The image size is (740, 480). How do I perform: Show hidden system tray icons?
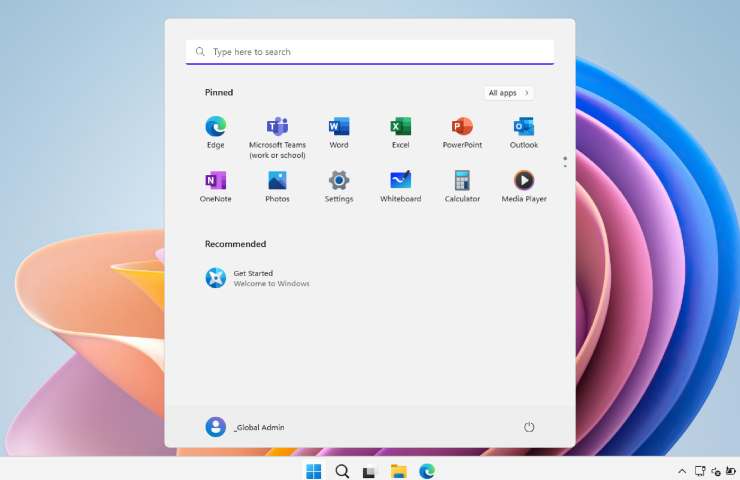[682, 471]
